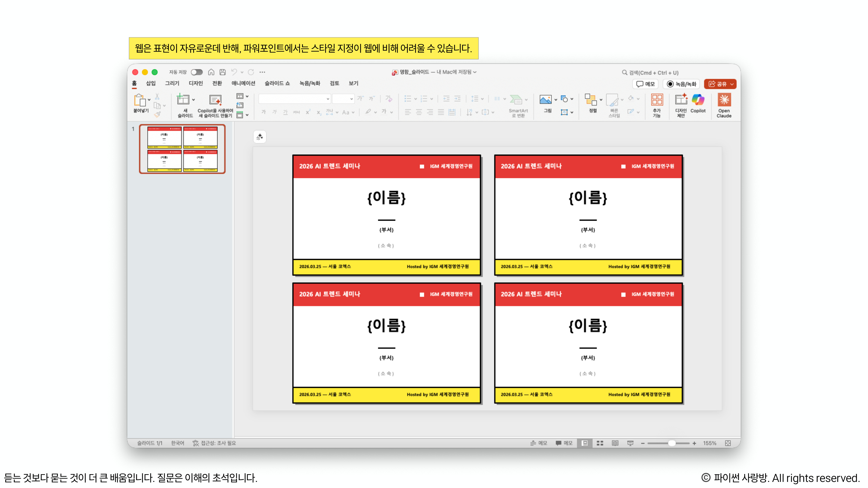Image resolution: width=868 pixels, height=488 pixels.
Task: Open the Share button dropdown arrow
Action: coord(732,84)
